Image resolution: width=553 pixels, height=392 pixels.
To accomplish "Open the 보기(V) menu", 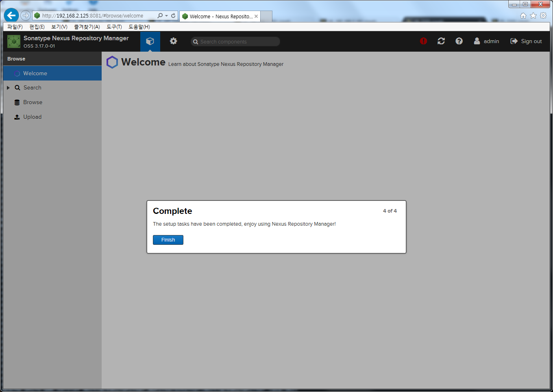I will (x=59, y=27).
